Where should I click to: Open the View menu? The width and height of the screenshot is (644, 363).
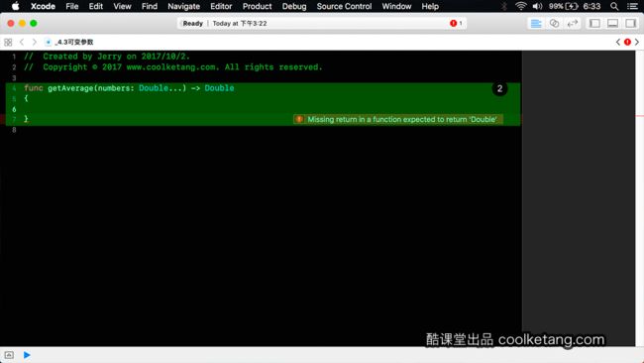click(x=122, y=6)
